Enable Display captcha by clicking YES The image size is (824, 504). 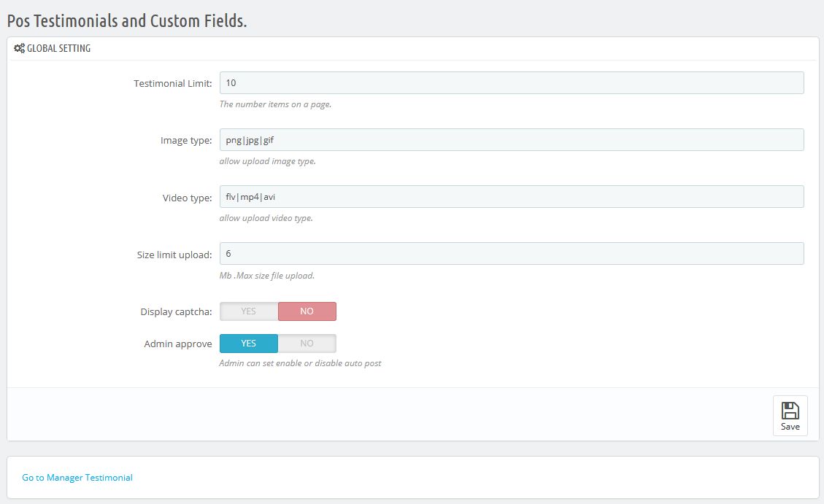[x=248, y=311]
